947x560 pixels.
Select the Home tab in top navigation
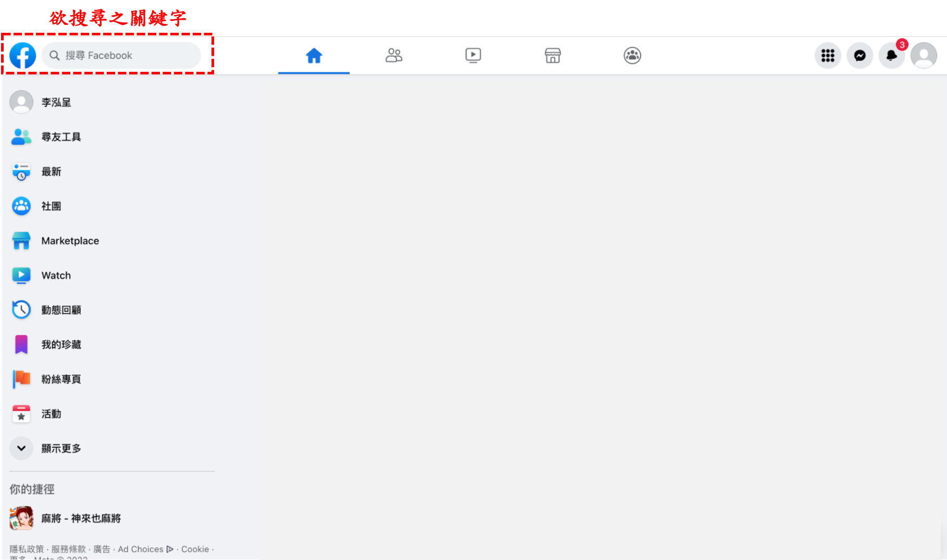[314, 55]
